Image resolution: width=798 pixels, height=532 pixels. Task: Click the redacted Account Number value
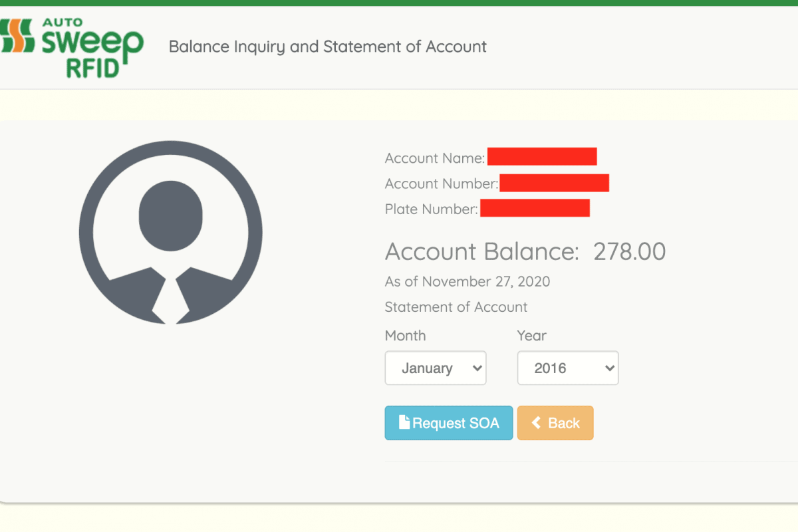[554, 183]
